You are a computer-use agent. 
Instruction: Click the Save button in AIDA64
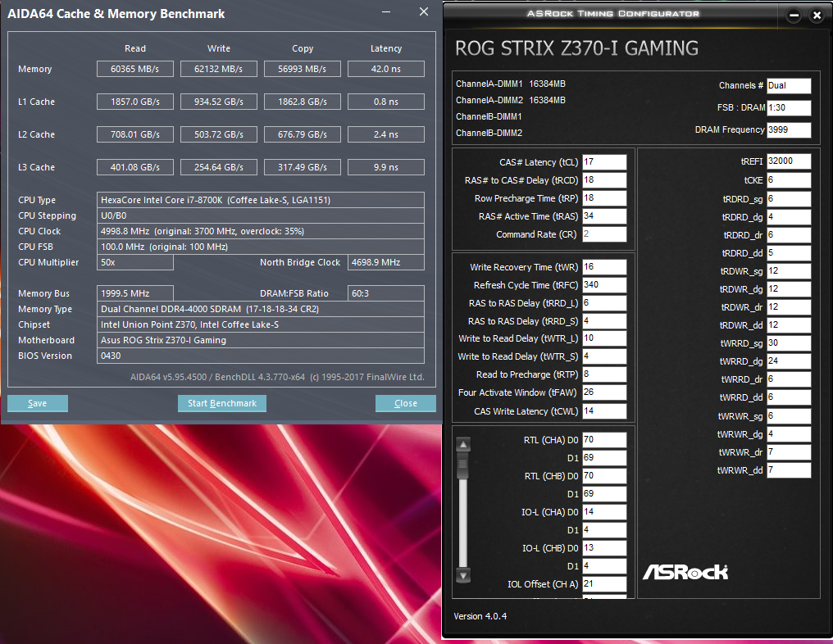coord(37,403)
